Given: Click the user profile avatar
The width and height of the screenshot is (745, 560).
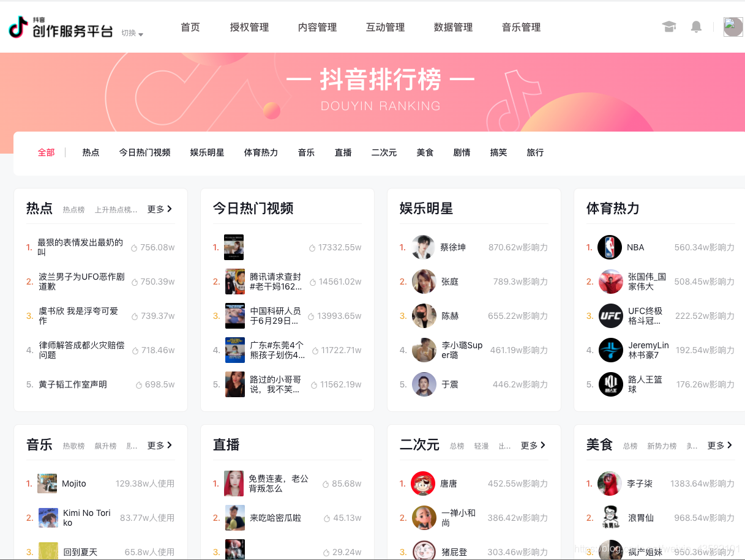Looking at the screenshot, I should (x=733, y=27).
